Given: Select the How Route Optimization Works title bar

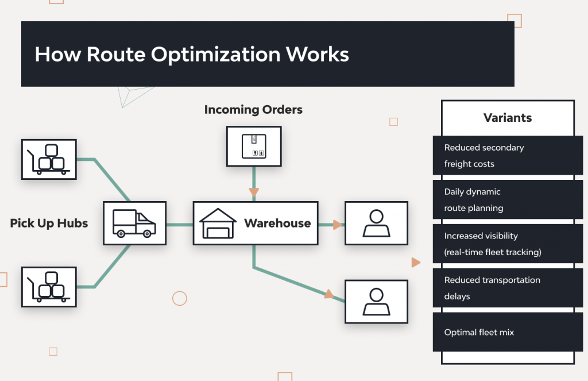Looking at the screenshot, I should pos(268,53).
